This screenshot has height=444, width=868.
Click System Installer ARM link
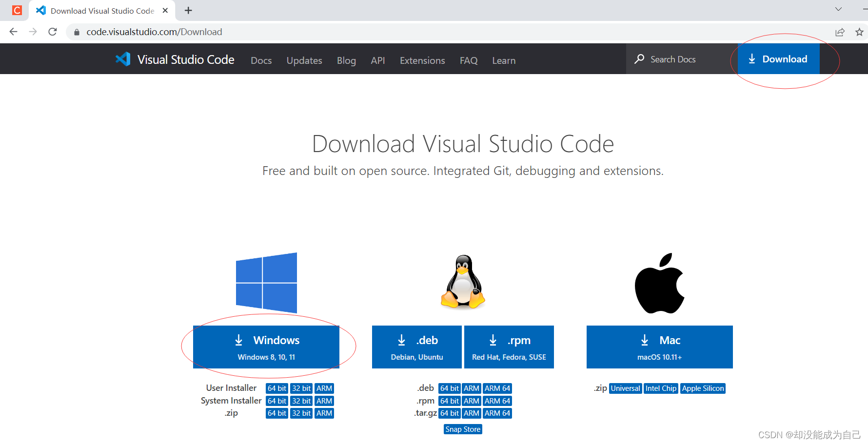pos(324,401)
